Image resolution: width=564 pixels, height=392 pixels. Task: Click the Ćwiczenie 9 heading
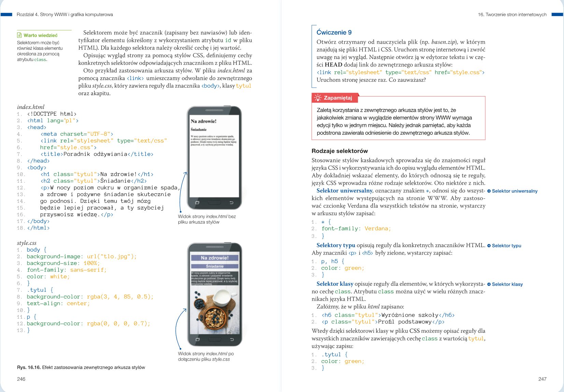point(334,32)
